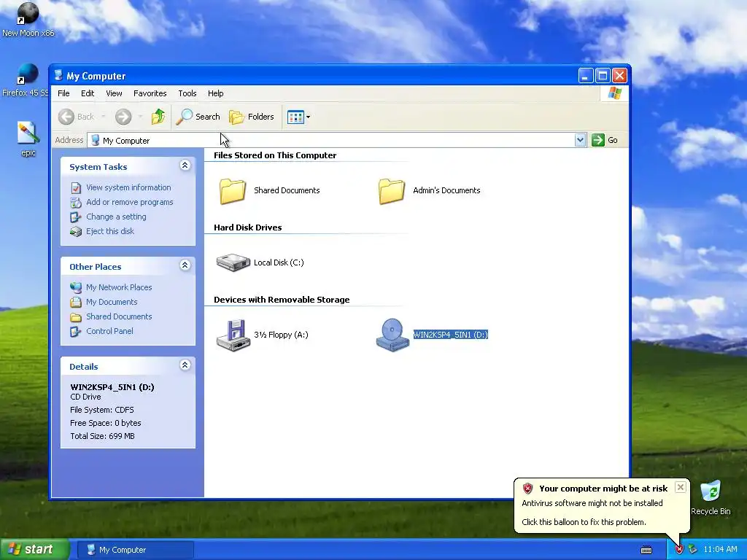Open Shared Documents link in Other Places
The height and width of the screenshot is (560, 747).
click(119, 316)
